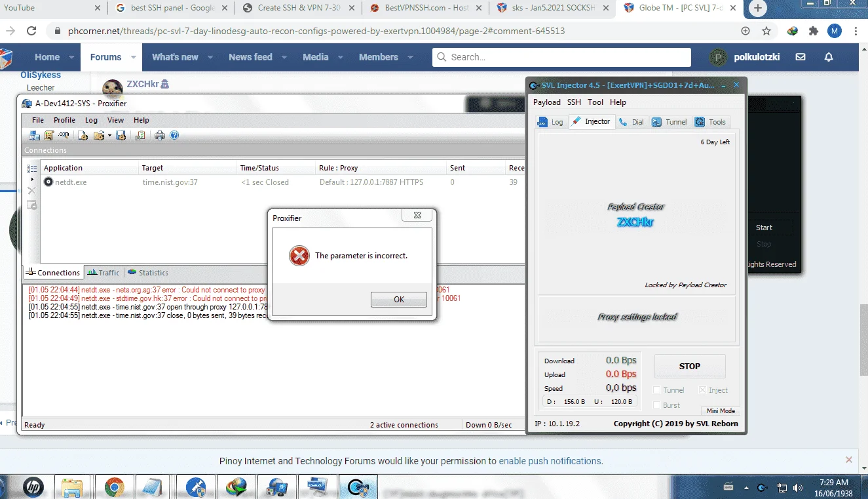Open the Tunnel tab in SVL Injector
The image size is (868, 499).
click(670, 122)
